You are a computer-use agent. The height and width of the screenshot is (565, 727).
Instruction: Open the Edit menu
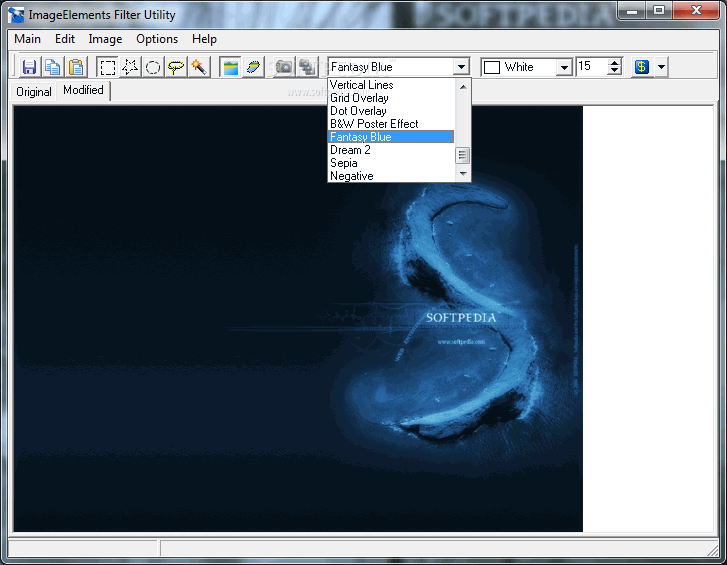65,39
